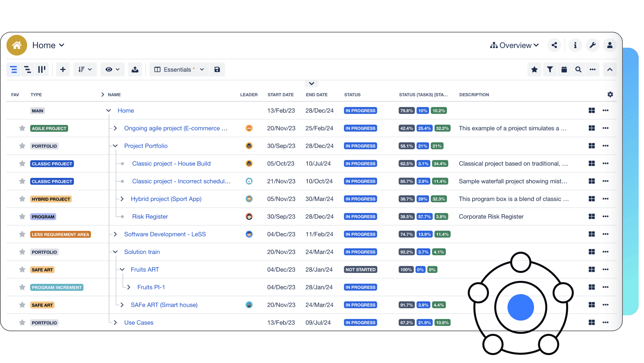The image size is (644, 363).
Task: Collapse the Project Portfolio tree node
Action: (115, 146)
